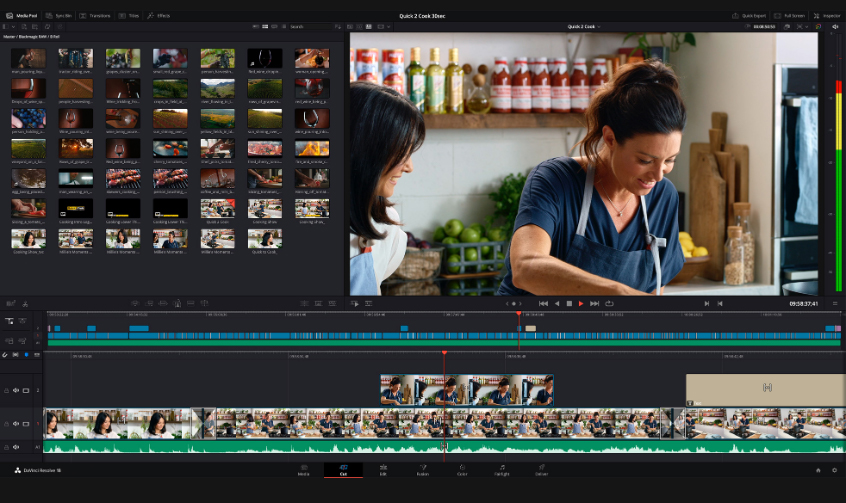Click the split clip scissors icon
Screen dimensions: 846x503
pyautogui.click(x=25, y=304)
